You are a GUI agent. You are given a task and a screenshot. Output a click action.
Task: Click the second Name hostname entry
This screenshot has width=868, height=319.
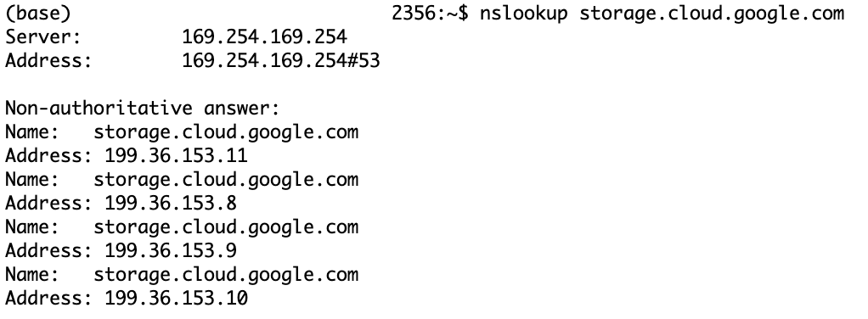click(x=226, y=180)
